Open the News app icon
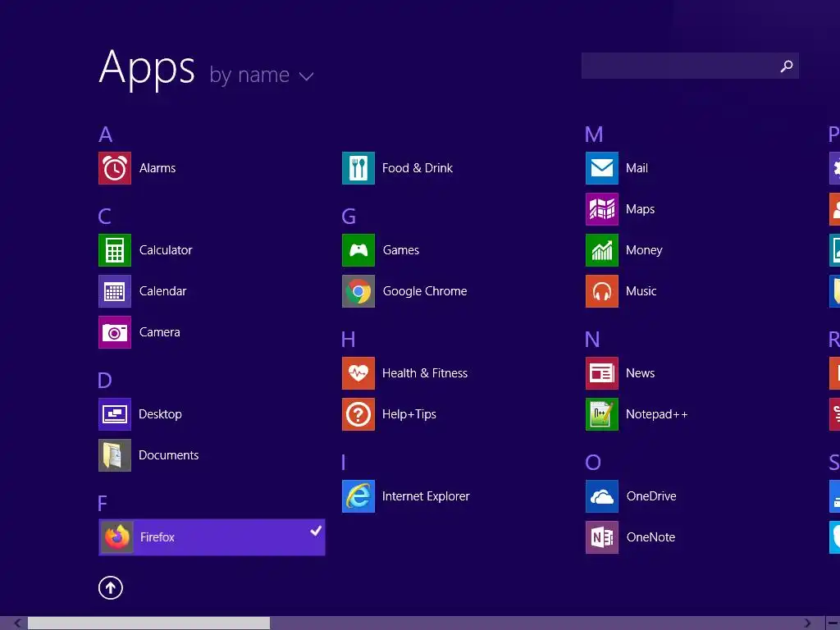This screenshot has height=630, width=840. coord(602,373)
